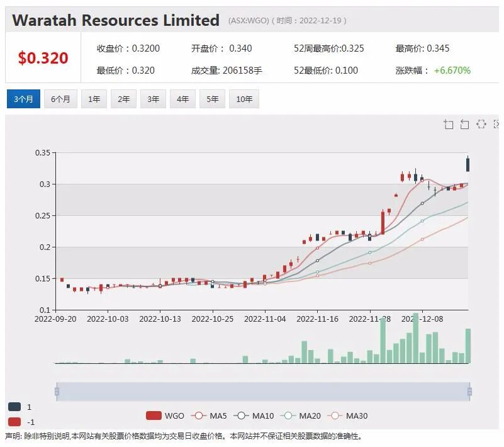Open the 5年 chart range

coord(212,99)
